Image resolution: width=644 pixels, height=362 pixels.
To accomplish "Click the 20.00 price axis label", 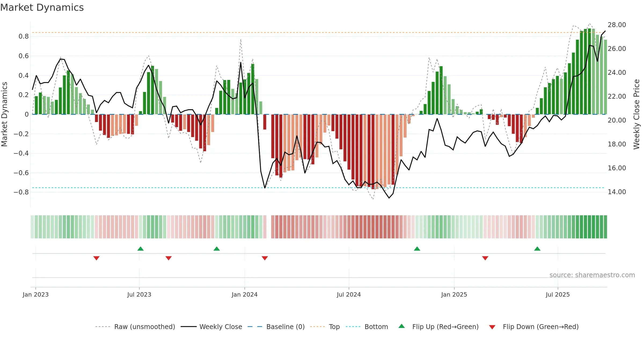I will [x=617, y=120].
